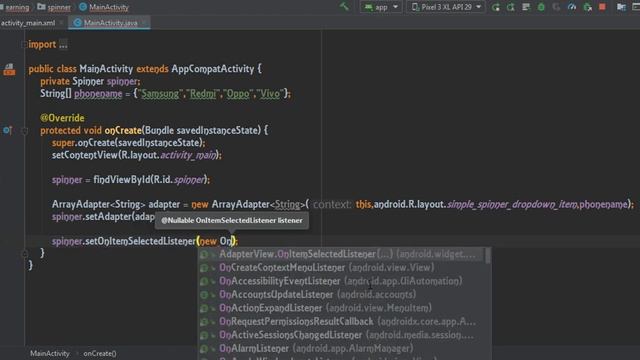Viewport: 640px width, 360px height.
Task: Click the red Stop button
Action: click(x=602, y=7)
